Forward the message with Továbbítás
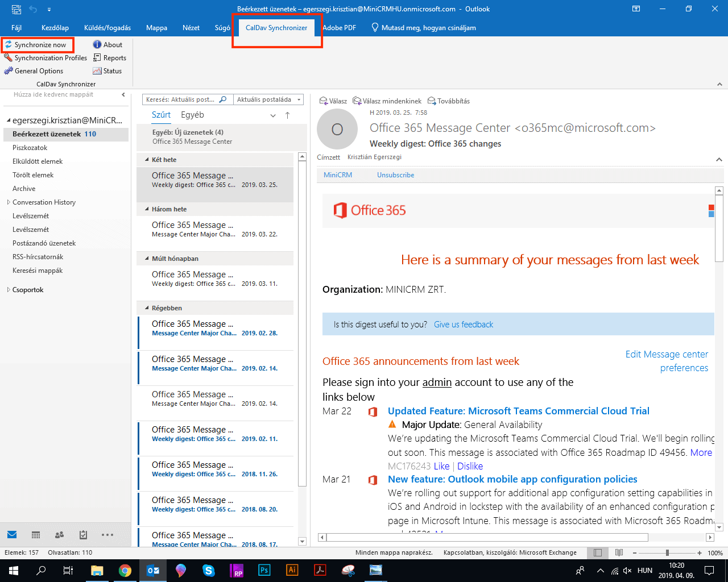 click(x=449, y=101)
